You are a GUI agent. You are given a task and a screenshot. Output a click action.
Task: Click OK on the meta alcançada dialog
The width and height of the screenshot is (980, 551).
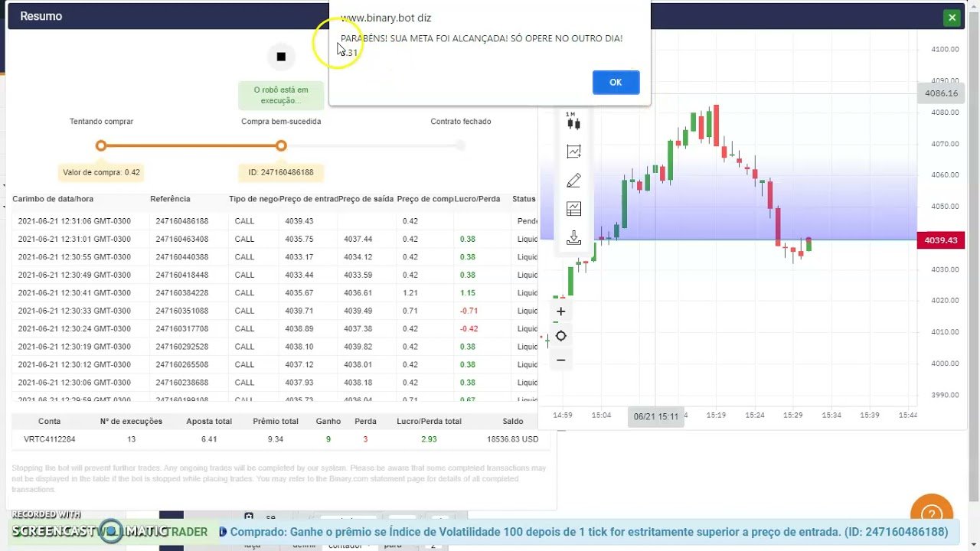pyautogui.click(x=616, y=82)
